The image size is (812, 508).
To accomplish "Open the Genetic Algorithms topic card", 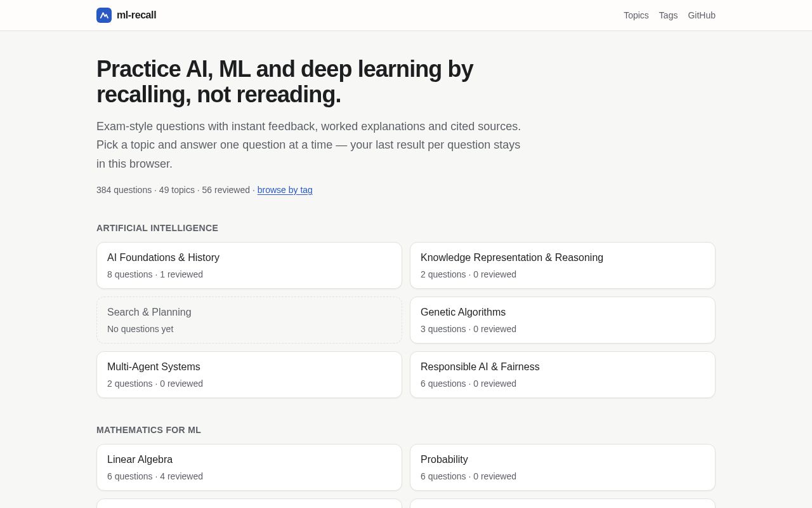I will (x=563, y=320).
